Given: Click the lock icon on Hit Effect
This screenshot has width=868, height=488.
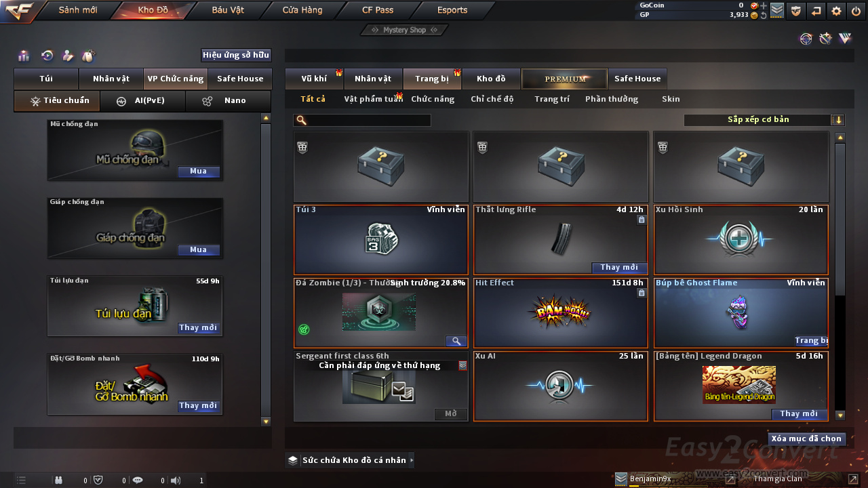Looking at the screenshot, I should click(642, 293).
